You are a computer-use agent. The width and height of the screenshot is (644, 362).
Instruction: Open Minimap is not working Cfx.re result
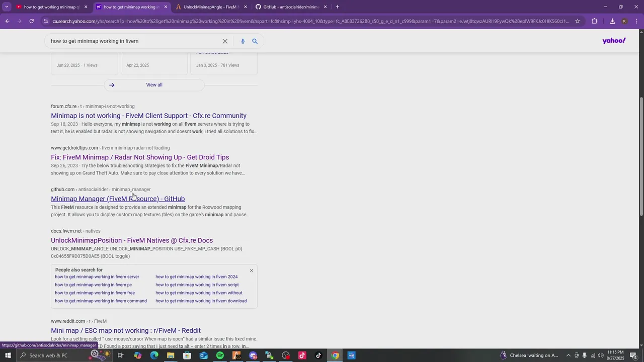(x=148, y=116)
